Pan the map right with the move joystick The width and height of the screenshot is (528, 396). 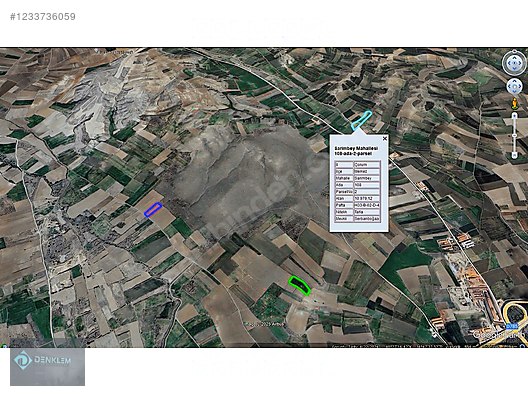coord(520,86)
